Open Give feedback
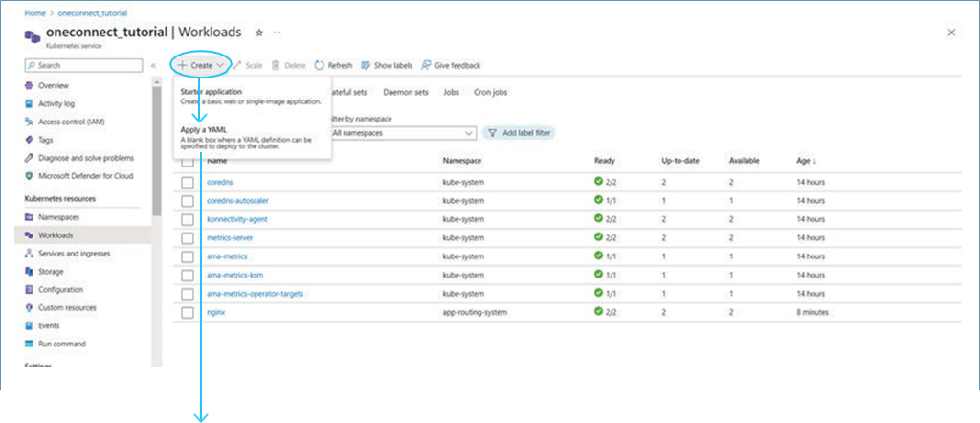980x423 pixels. point(451,65)
